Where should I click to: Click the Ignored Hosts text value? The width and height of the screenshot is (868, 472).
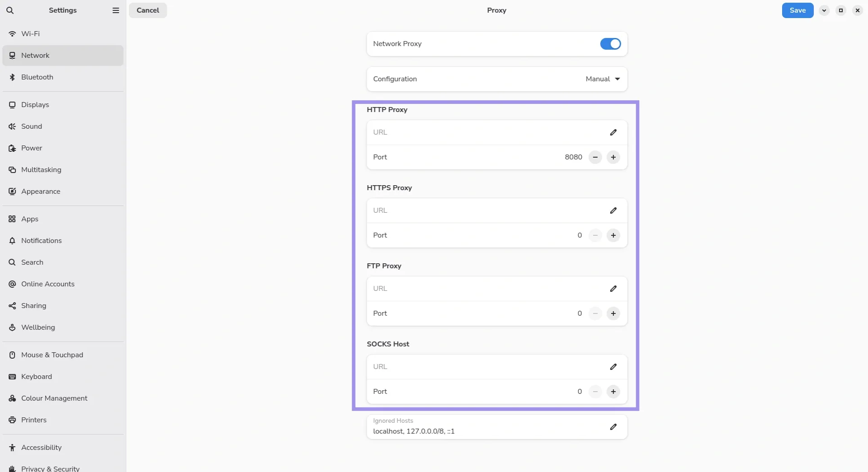(x=414, y=431)
